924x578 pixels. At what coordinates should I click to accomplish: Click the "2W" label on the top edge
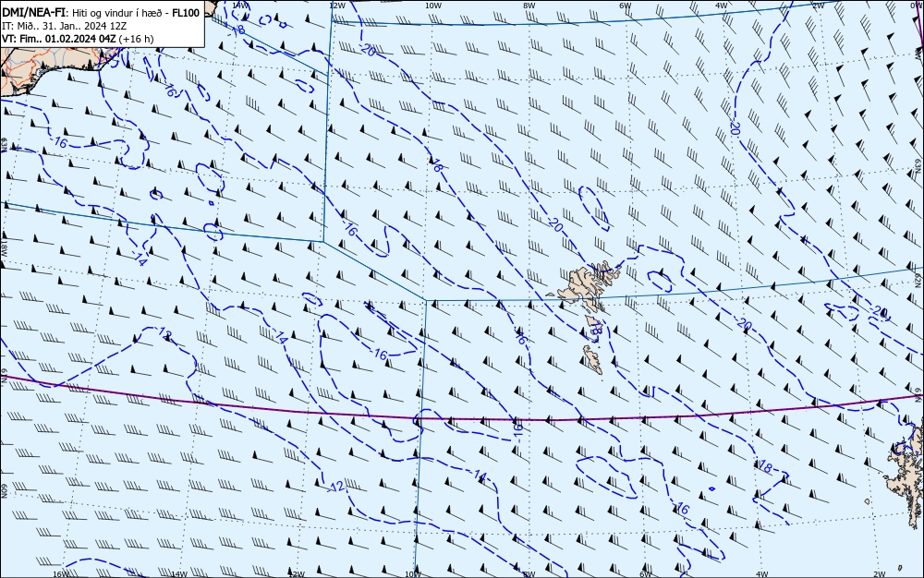[x=818, y=5]
